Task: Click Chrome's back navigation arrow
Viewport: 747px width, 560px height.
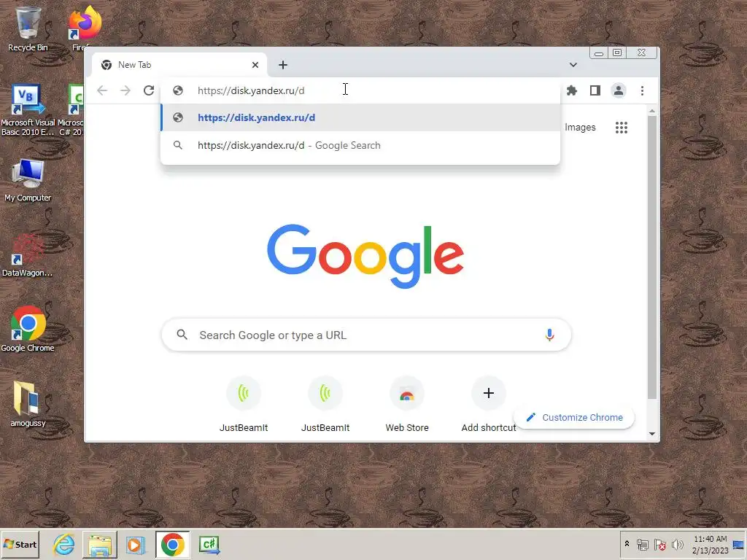Action: [x=102, y=90]
